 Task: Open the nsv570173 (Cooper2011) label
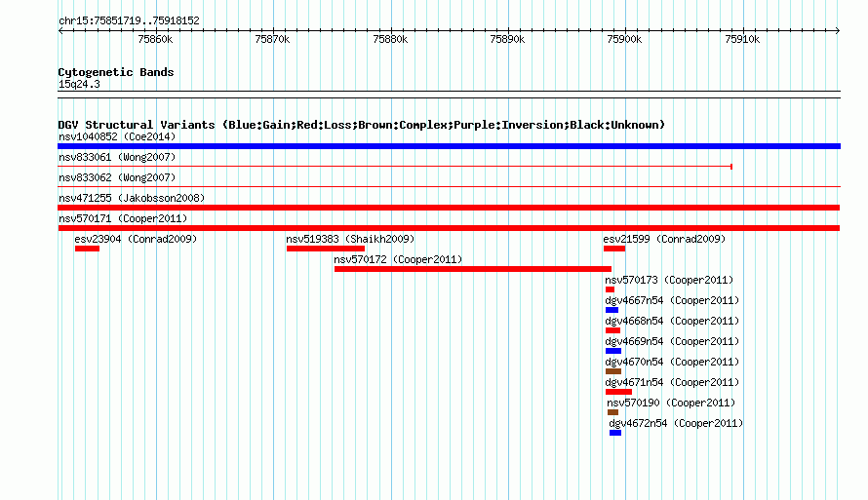(669, 280)
